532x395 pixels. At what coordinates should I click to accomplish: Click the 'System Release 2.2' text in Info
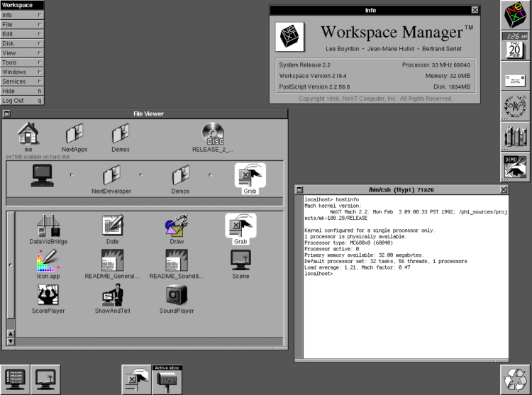(305, 65)
